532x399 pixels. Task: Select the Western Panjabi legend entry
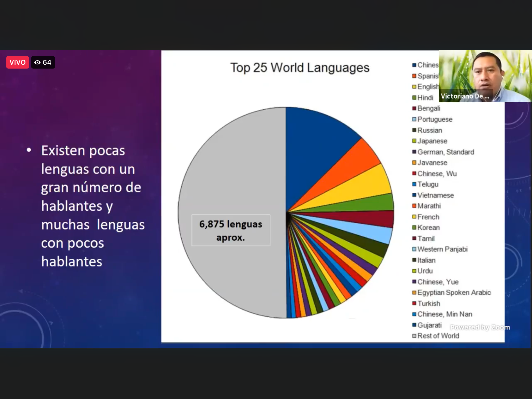(x=442, y=249)
